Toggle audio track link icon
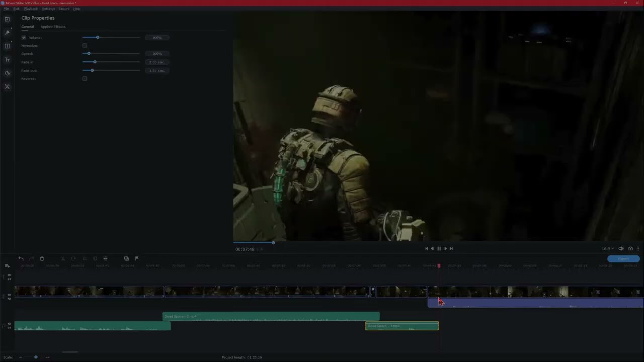 (9, 328)
